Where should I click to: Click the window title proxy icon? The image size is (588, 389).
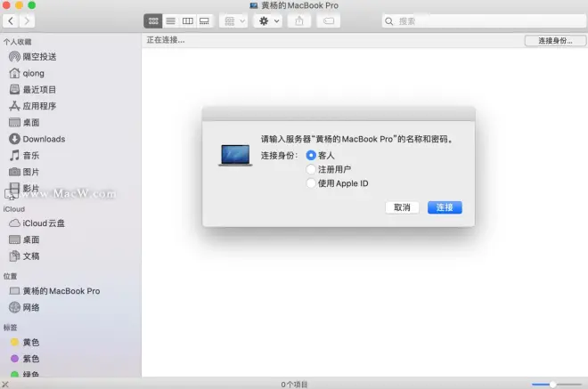pos(254,5)
